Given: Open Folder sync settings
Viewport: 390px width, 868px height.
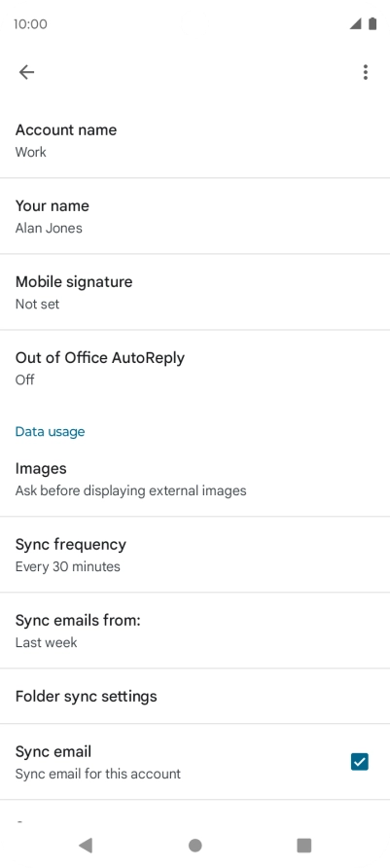Looking at the screenshot, I should pos(195,696).
